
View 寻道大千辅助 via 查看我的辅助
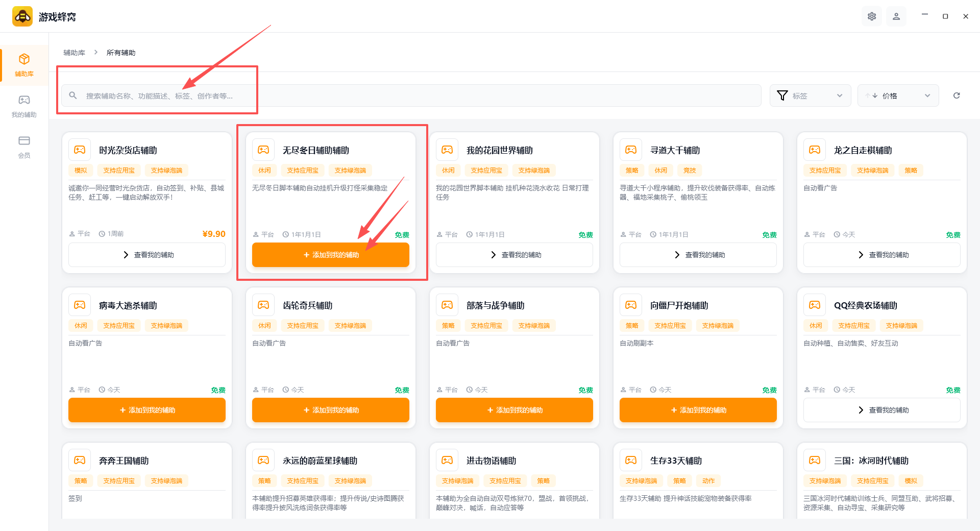(x=698, y=255)
